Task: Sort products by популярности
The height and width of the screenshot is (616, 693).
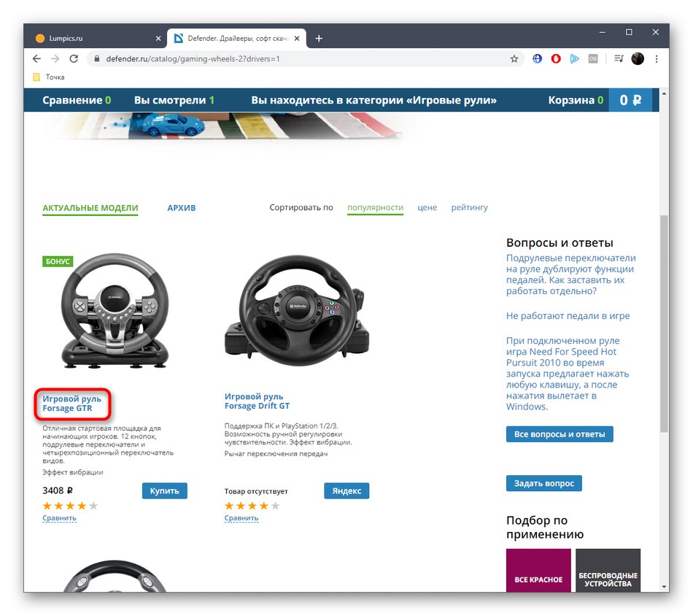Action: coord(375,207)
